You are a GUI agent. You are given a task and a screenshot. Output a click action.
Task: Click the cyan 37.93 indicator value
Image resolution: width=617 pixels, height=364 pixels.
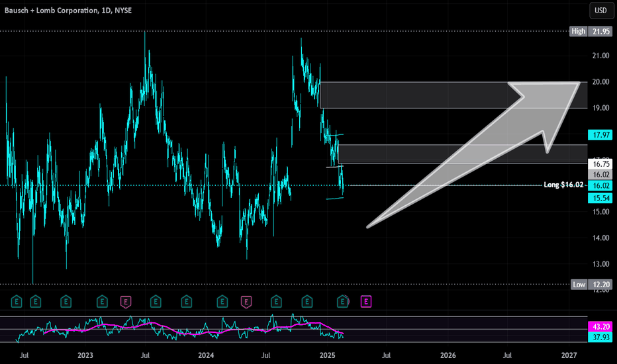coord(600,338)
